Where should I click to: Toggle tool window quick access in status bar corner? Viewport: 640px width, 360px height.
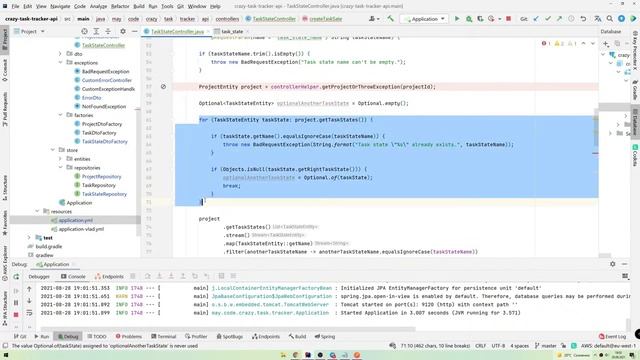[5, 346]
